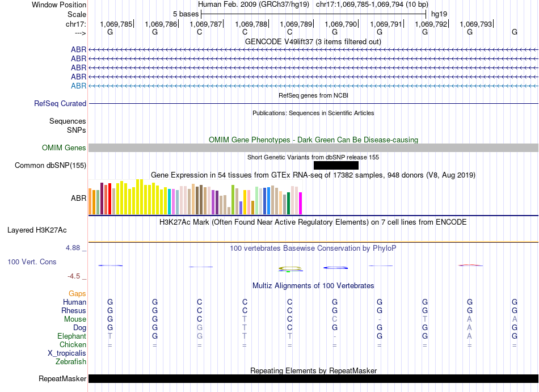Open the Layered H3K27Ac track label
Image resolution: width=539 pixels, height=392 pixels.
(x=37, y=230)
